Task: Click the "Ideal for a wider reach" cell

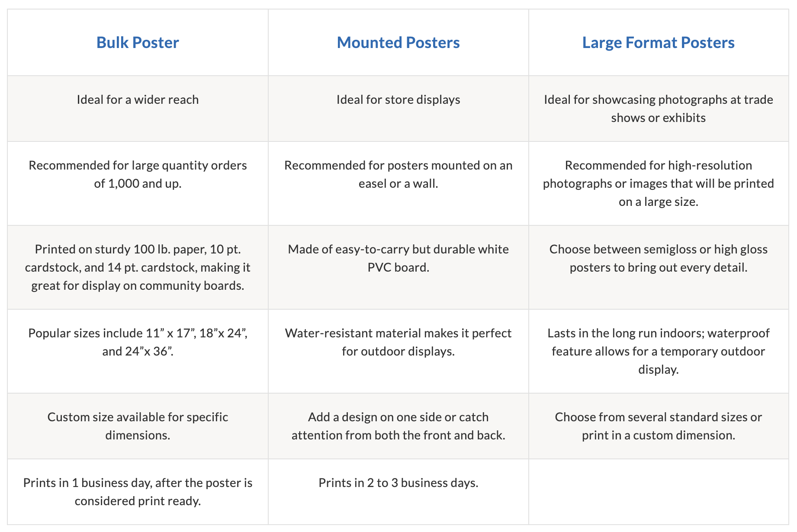Action: click(138, 99)
